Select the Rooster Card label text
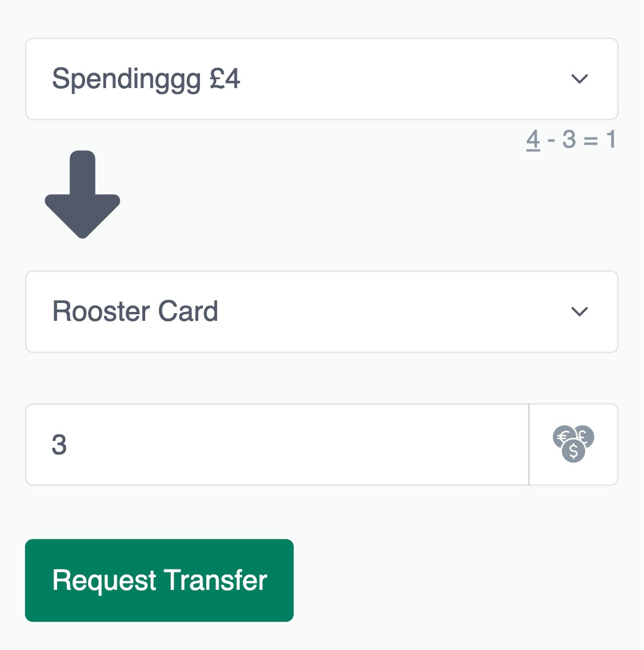 [135, 311]
